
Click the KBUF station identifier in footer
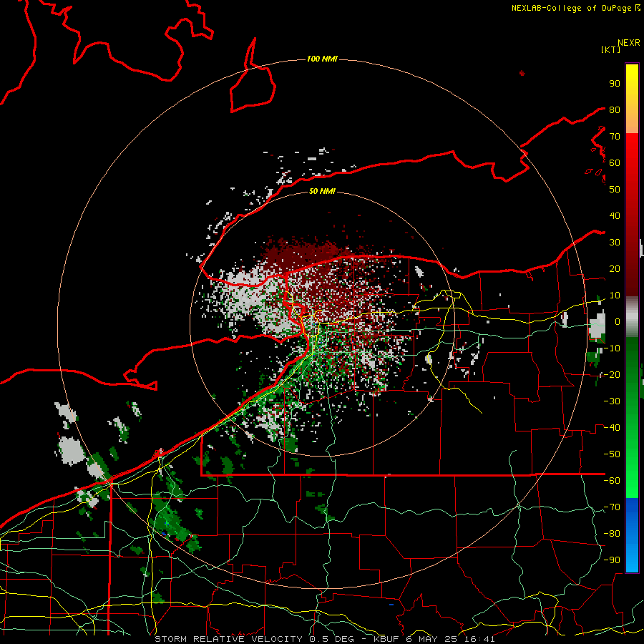tap(387, 639)
